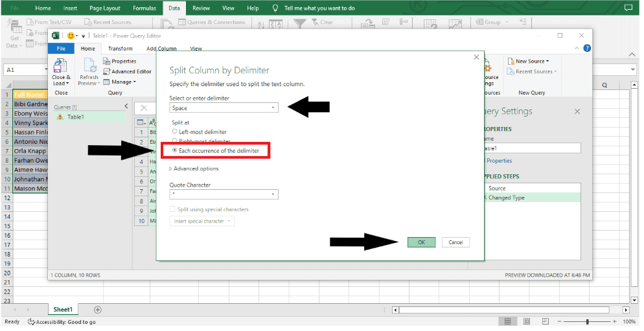644x331 pixels.
Task: Open the Space delimiter dropdown
Action: click(273, 108)
